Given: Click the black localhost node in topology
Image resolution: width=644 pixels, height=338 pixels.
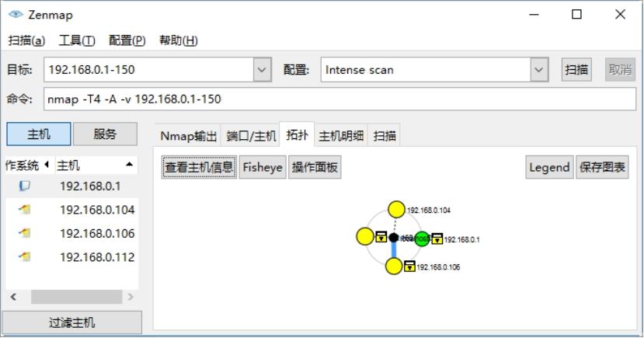Looking at the screenshot, I should (x=393, y=238).
